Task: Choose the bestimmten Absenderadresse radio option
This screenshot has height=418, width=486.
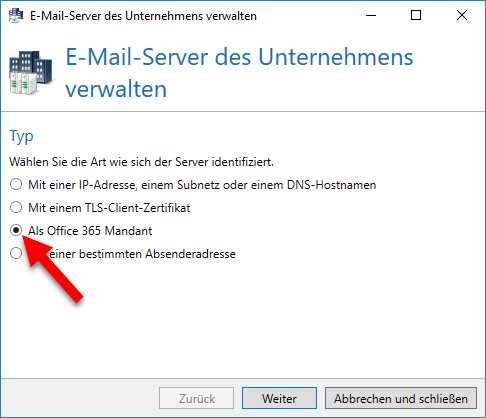Action: coord(16,253)
